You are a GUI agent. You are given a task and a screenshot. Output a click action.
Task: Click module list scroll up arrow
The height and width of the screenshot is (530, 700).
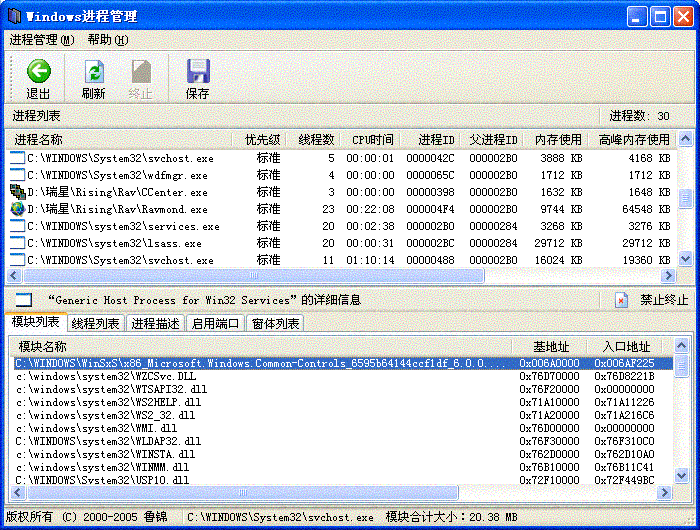pyautogui.click(x=681, y=346)
